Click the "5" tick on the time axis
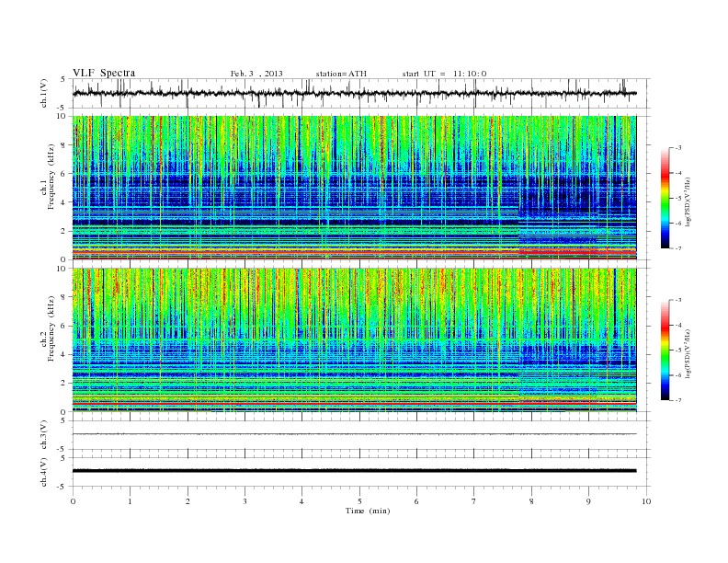Image resolution: width=728 pixels, height=563 pixels. (359, 501)
